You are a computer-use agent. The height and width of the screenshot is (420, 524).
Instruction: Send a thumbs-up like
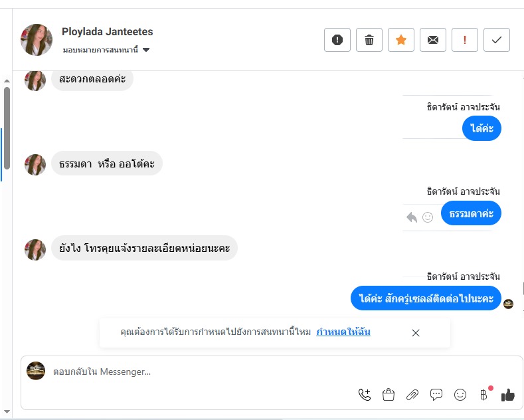[508, 395]
